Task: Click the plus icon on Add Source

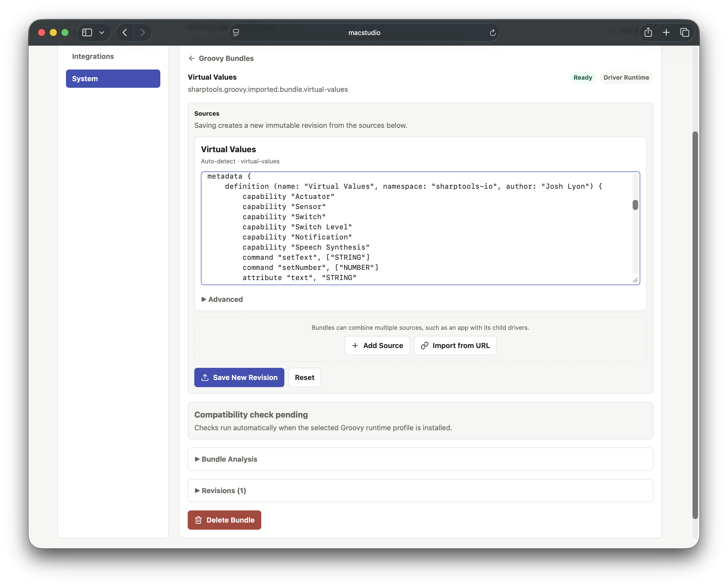Action: tap(355, 345)
